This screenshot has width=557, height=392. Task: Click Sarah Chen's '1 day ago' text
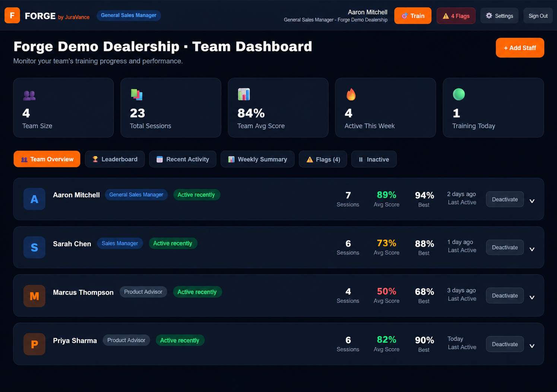point(460,242)
